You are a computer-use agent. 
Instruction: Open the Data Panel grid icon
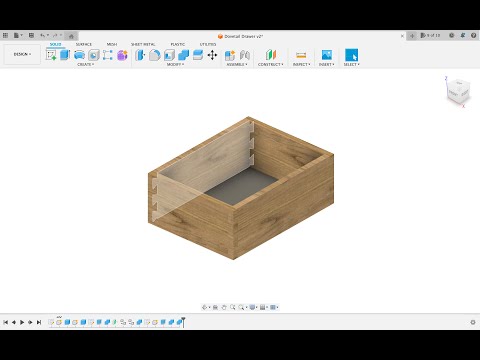click(5, 35)
